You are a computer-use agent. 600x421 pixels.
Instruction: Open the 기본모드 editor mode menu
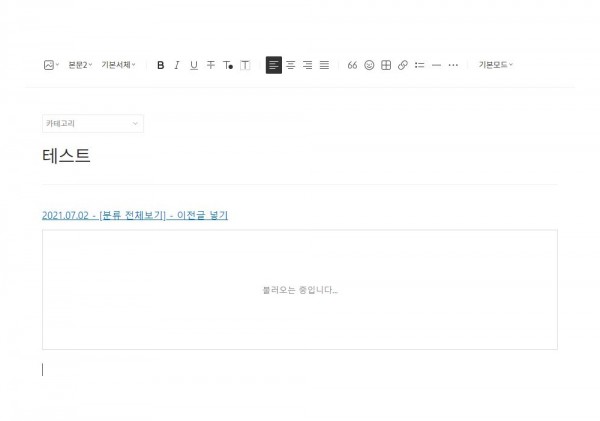click(495, 65)
